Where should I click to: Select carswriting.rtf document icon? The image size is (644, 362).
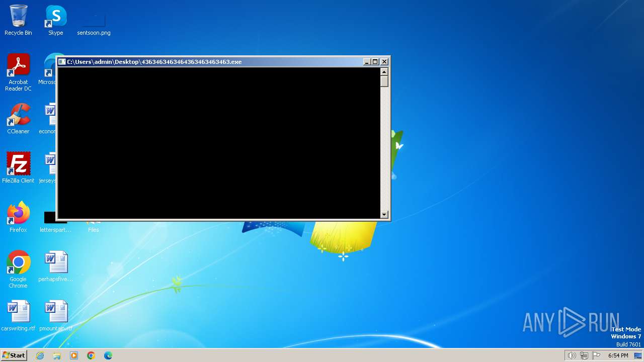pyautogui.click(x=18, y=316)
